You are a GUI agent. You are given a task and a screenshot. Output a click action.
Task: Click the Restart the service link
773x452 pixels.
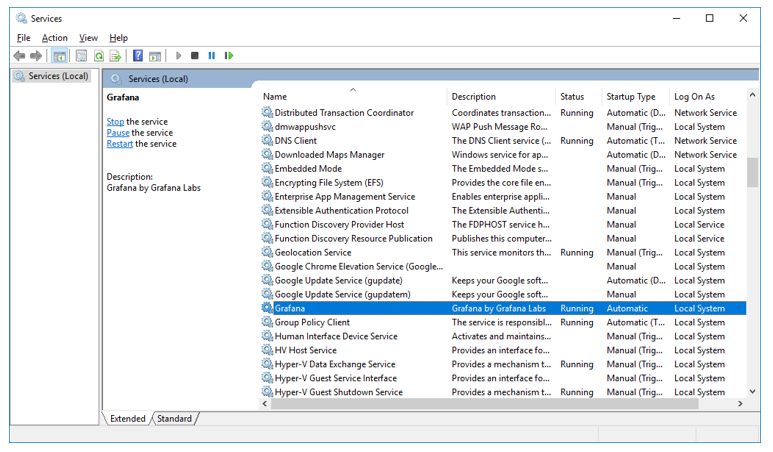[120, 144]
